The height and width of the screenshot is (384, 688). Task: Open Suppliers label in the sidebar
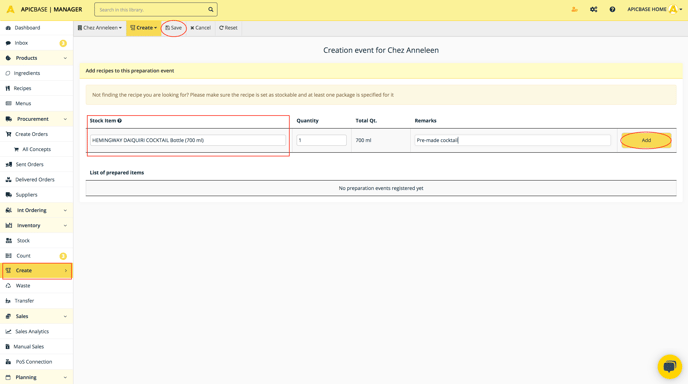coord(26,195)
